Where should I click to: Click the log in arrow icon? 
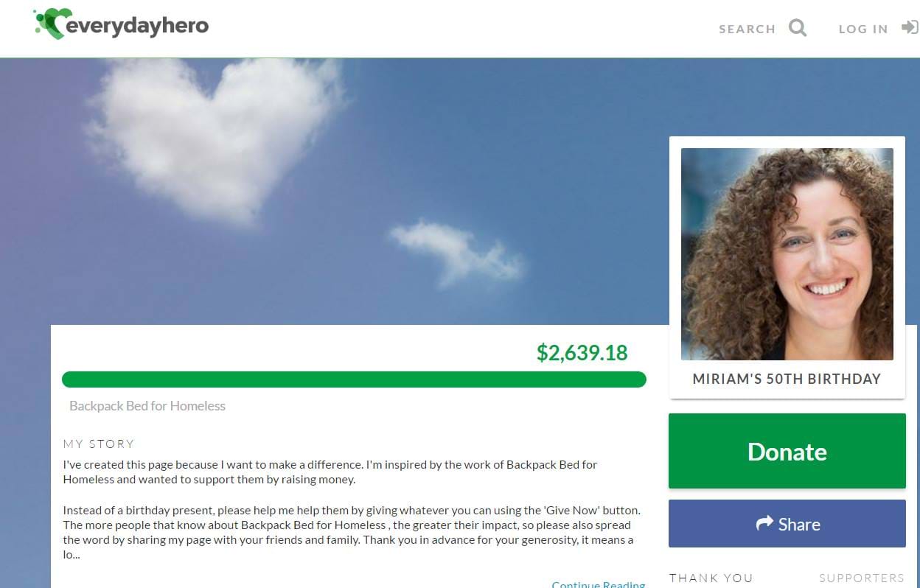(910, 28)
